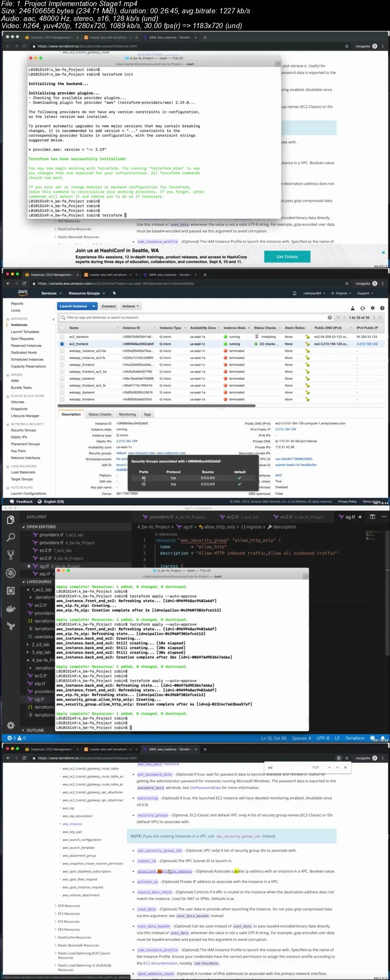The width and height of the screenshot is (390, 980).
Task: Switch to the providers.tf editor tab
Action: 174,517
